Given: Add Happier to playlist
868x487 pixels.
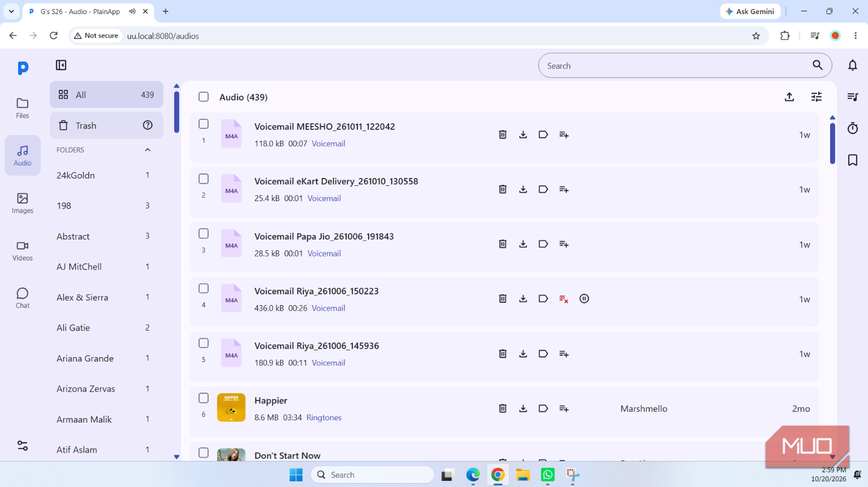Looking at the screenshot, I should pyautogui.click(x=564, y=408).
